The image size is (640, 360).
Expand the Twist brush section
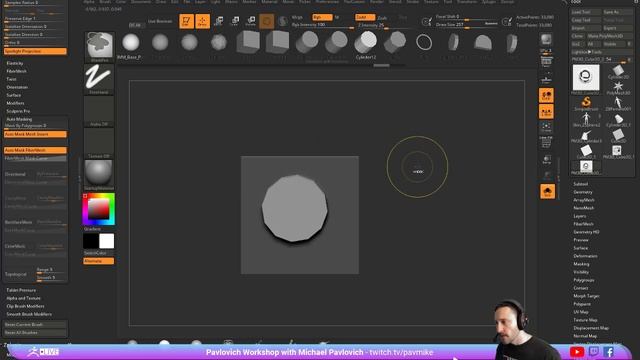pos(11,79)
